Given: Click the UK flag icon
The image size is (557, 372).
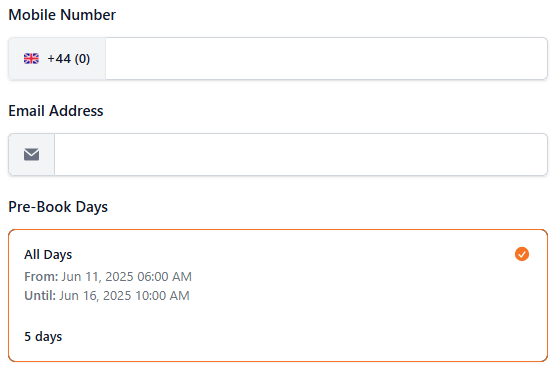Looking at the screenshot, I should point(31,59).
